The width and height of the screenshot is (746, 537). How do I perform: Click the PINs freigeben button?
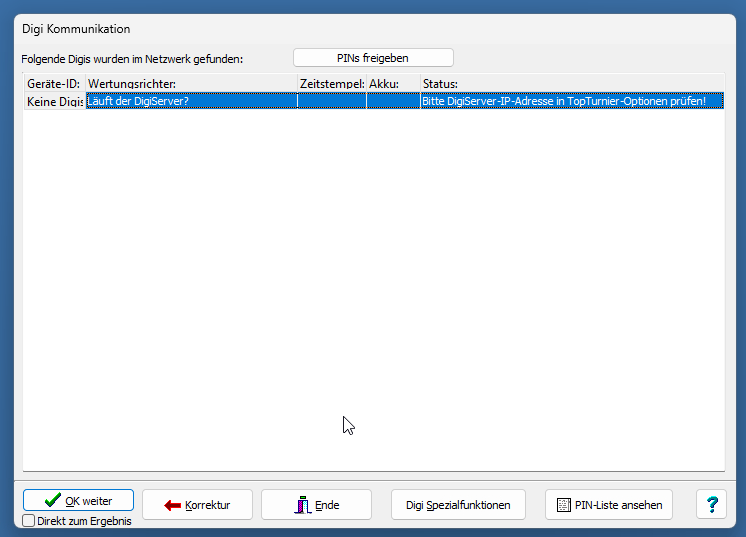(373, 58)
